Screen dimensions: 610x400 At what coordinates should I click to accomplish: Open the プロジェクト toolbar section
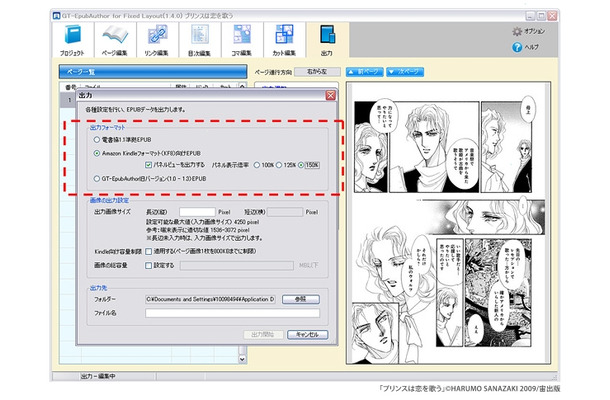[72, 40]
